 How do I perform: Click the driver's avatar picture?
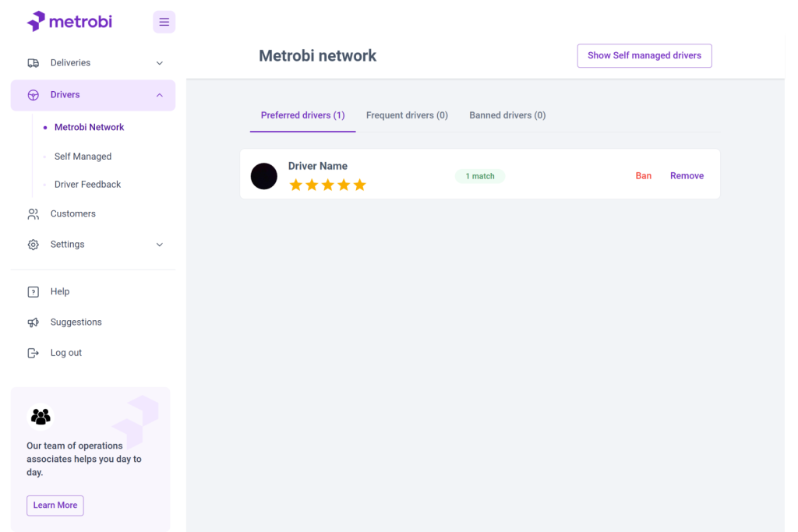[x=264, y=176]
